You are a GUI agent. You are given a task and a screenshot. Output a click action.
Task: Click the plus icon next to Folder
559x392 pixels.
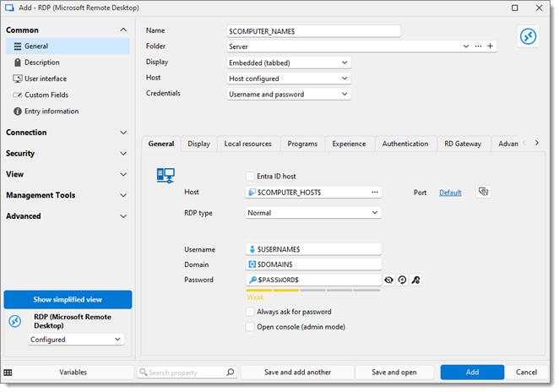[491, 46]
